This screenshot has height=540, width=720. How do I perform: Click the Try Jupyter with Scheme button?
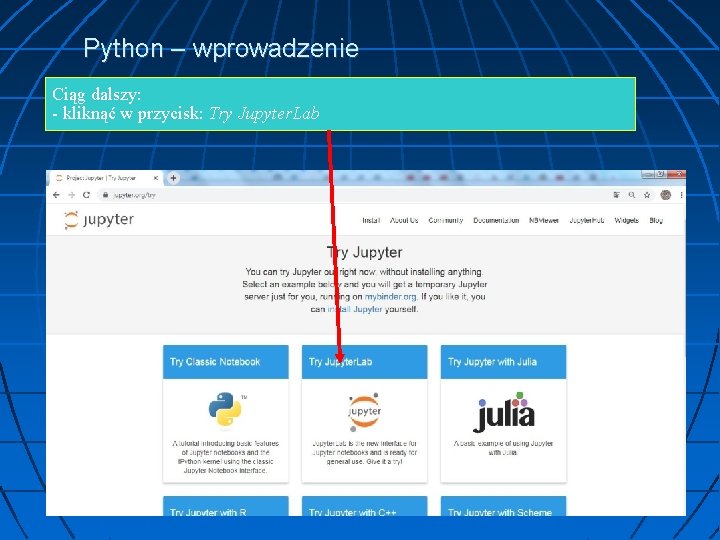(x=503, y=506)
